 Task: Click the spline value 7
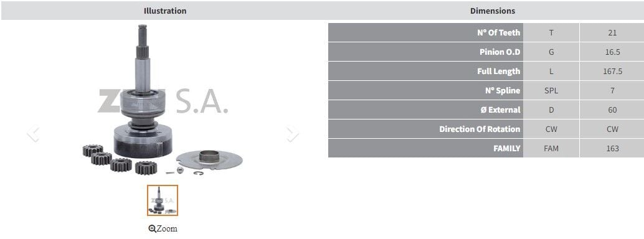click(612, 90)
